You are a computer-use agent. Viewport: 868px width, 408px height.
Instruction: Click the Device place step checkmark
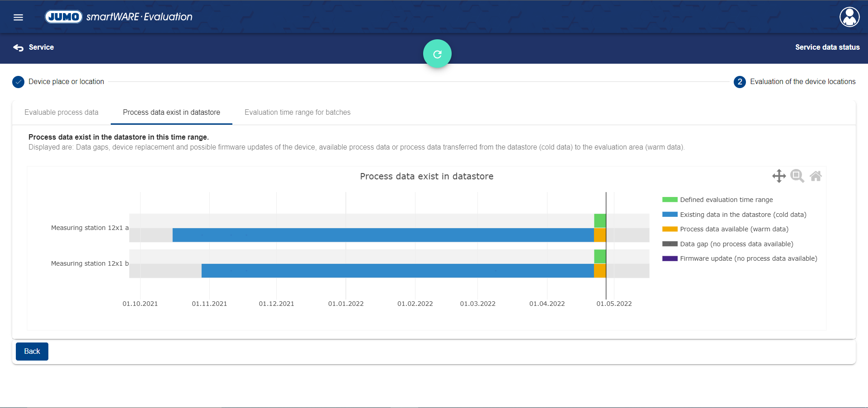click(x=18, y=82)
